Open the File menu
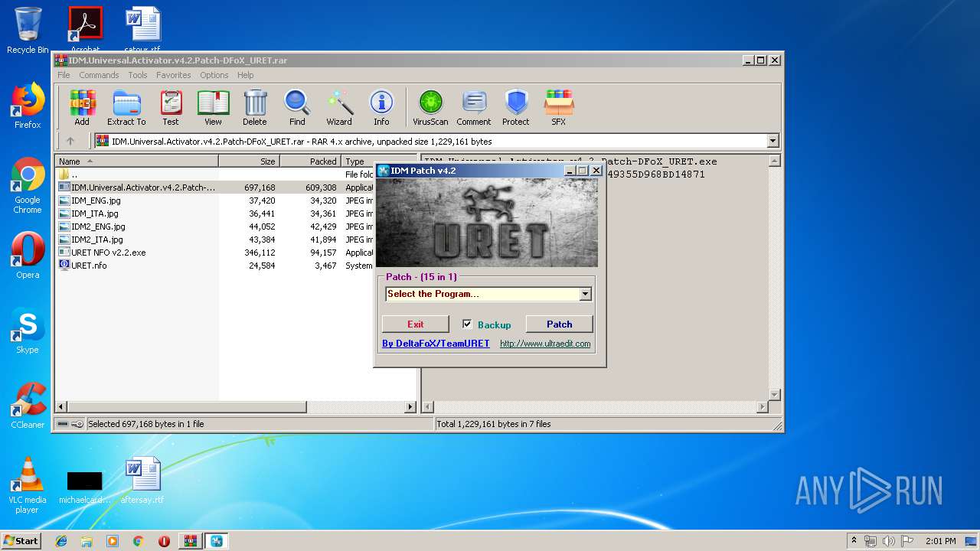980x551 pixels. pos(64,75)
